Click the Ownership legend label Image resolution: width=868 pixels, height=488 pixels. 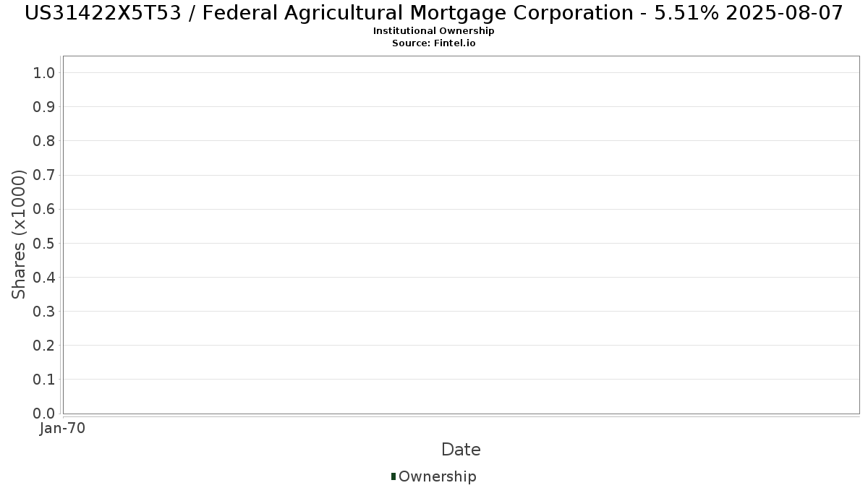tap(437, 476)
